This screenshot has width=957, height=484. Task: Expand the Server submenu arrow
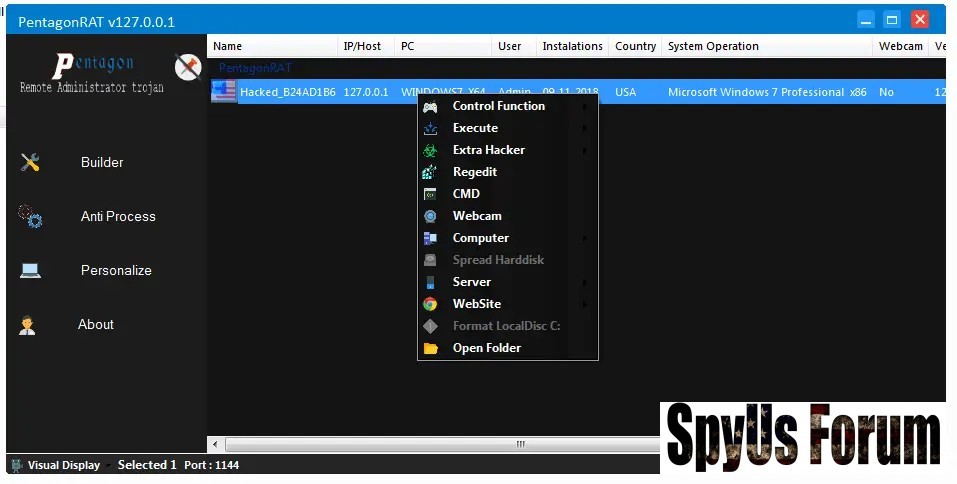tap(585, 283)
